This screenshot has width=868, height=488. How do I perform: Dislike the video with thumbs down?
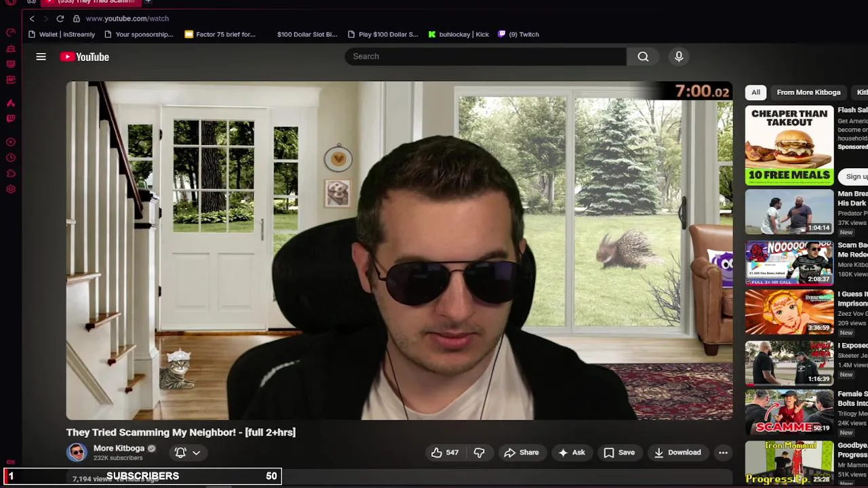coord(479,453)
